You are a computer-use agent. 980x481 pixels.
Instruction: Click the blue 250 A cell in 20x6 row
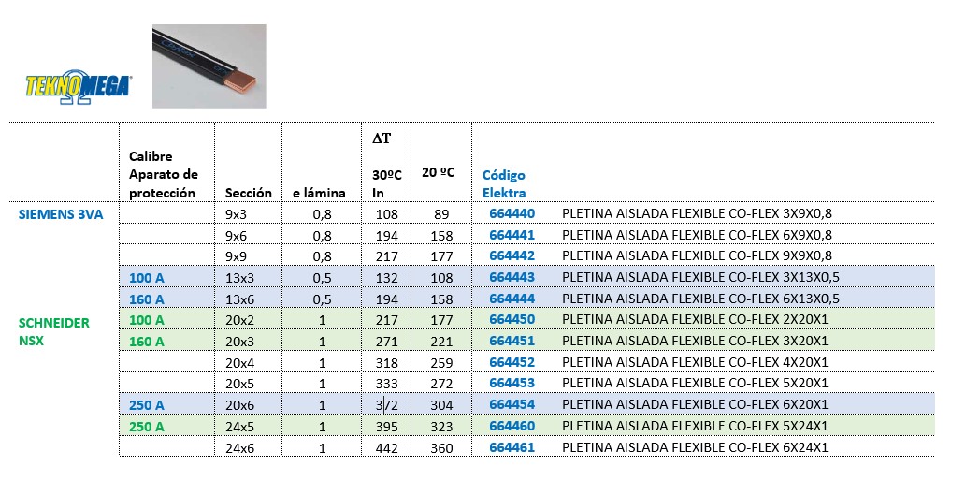[146, 405]
